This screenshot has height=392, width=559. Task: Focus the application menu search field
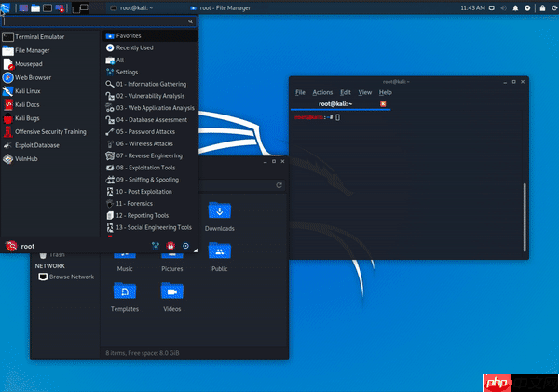pyautogui.click(x=99, y=21)
